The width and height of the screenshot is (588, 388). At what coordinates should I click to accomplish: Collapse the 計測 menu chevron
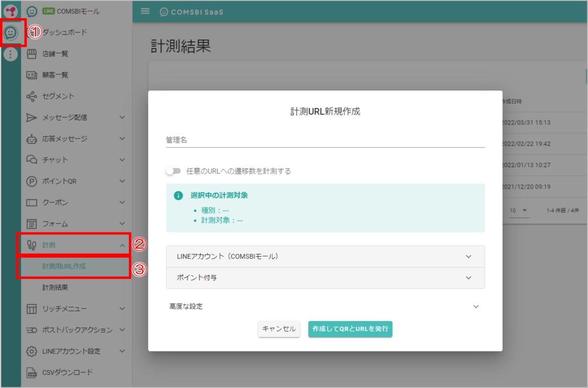tap(122, 245)
